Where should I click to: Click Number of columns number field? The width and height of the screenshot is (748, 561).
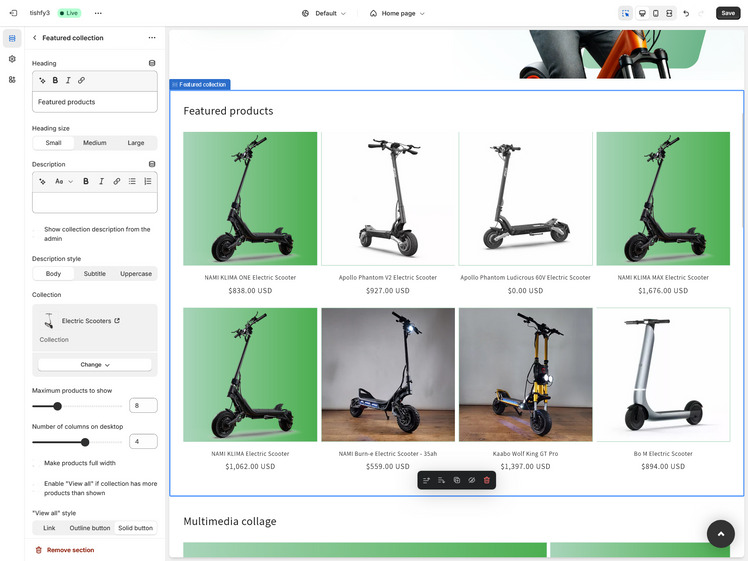(143, 442)
